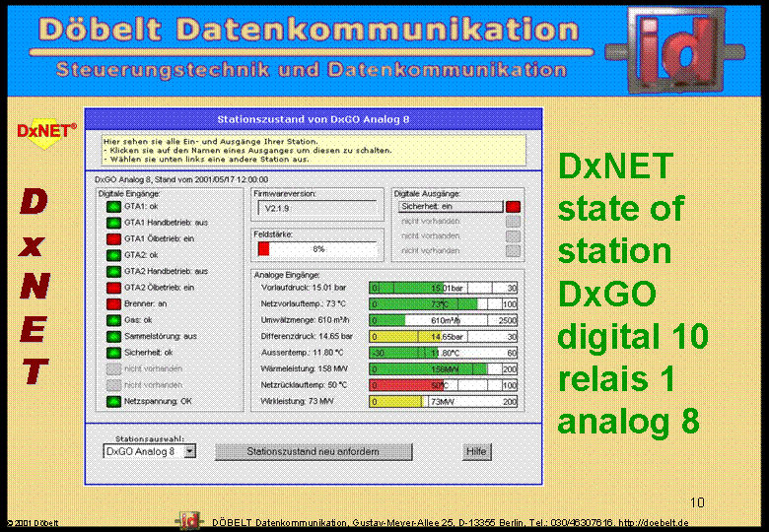Click the GTA2 Handbetrieb: aus green indicator
Screen dimensions: 769x532
[x=113, y=271]
